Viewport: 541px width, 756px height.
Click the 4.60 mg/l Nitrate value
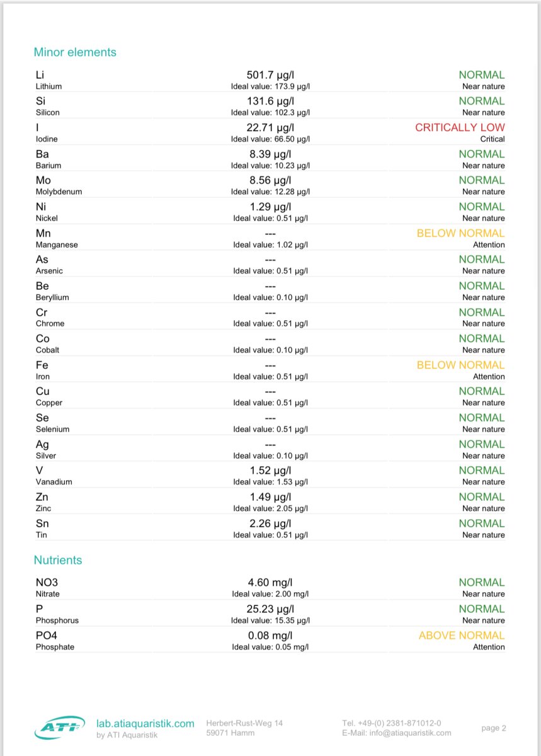(270, 583)
